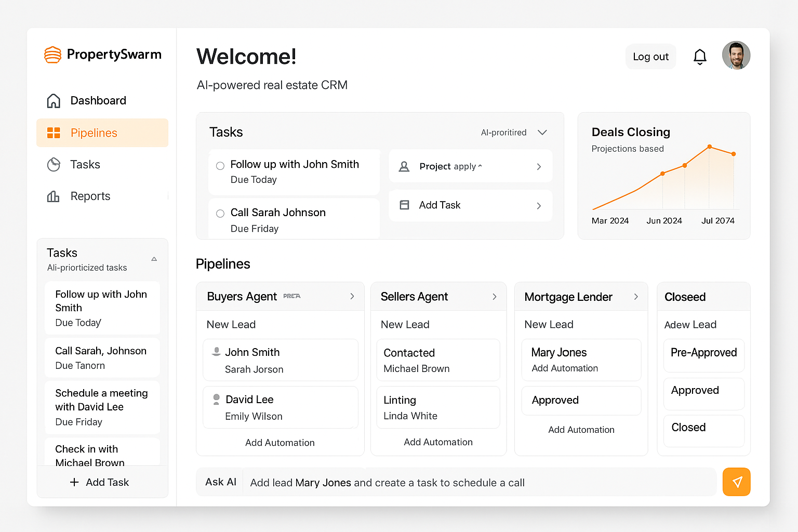Click the Dashboard house icon

click(54, 101)
